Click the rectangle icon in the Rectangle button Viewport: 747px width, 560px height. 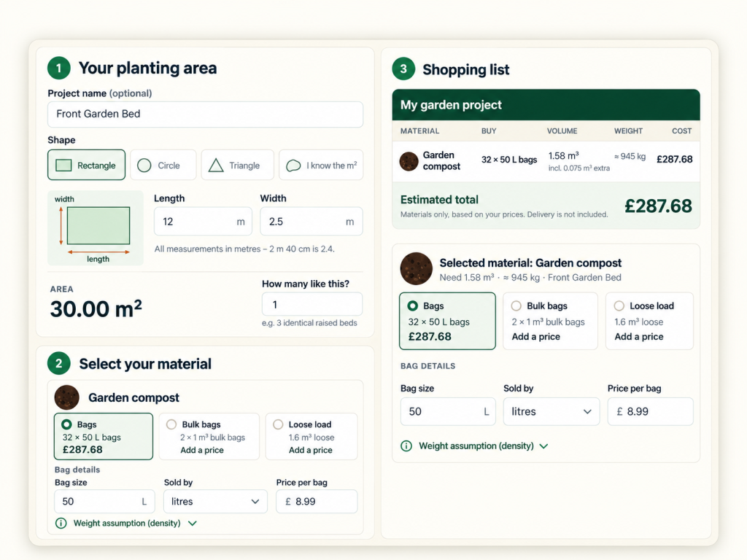[64, 166]
